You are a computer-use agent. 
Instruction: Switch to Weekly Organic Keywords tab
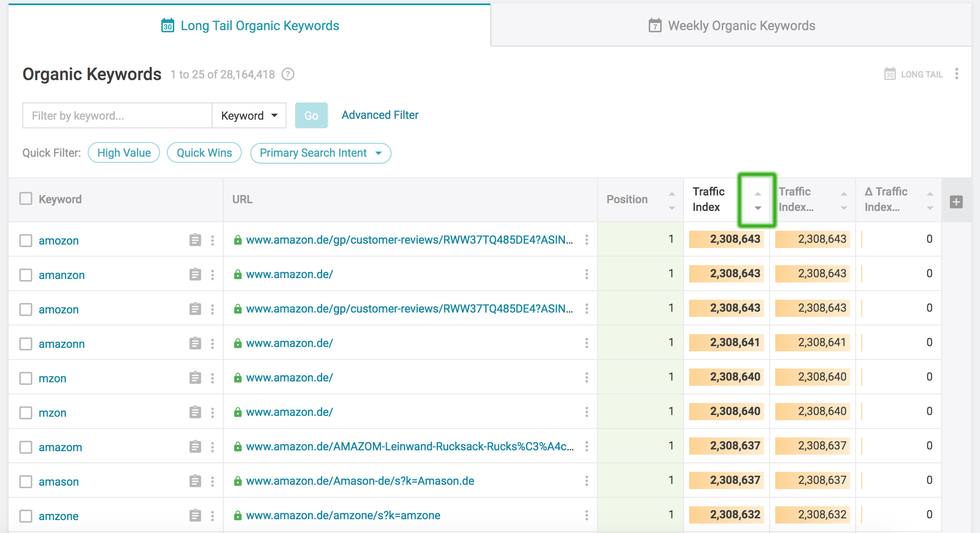point(731,25)
